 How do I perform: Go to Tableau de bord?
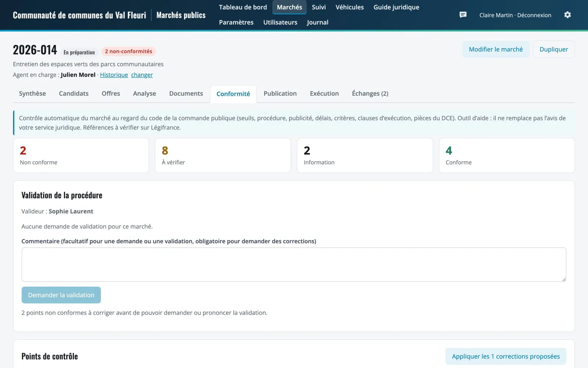243,7
